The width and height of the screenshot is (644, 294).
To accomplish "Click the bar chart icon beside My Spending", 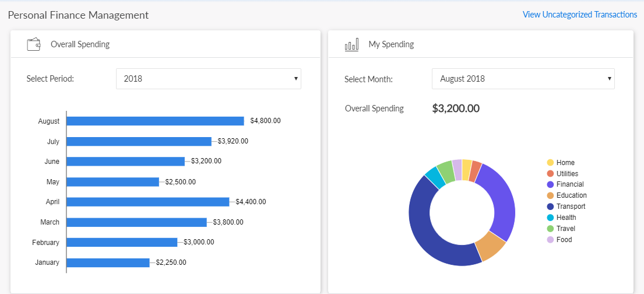I will pos(351,44).
